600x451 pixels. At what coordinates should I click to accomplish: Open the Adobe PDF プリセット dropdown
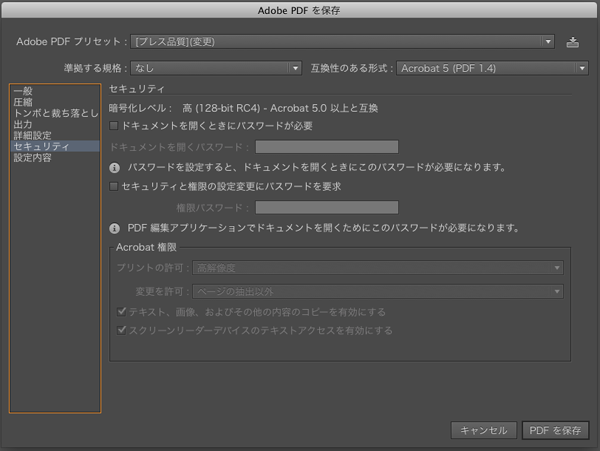342,42
